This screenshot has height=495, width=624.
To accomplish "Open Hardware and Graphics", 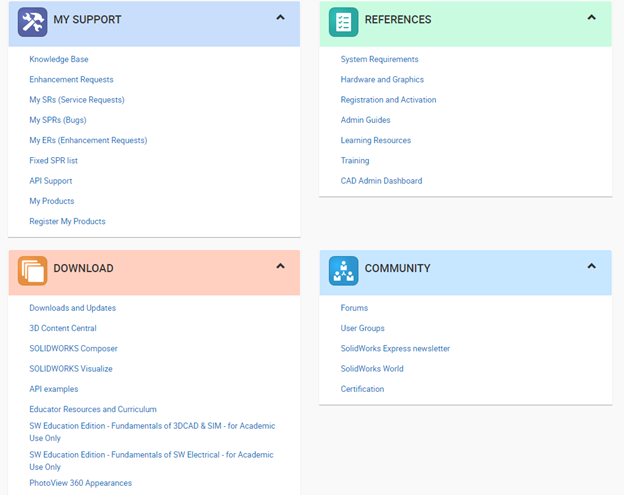I will point(382,80).
